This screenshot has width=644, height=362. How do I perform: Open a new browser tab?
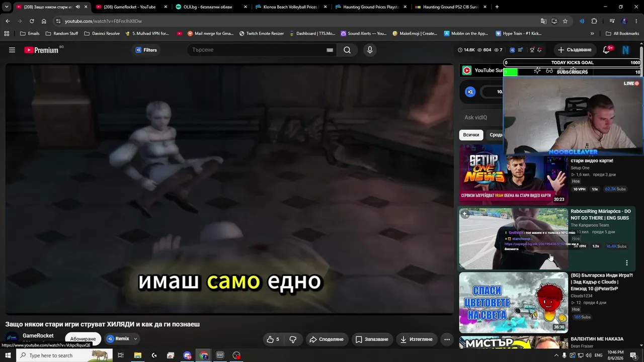(x=497, y=7)
